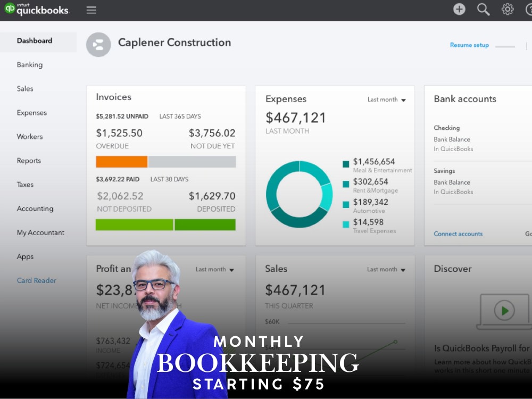Click the setup progress bar

click(505, 46)
